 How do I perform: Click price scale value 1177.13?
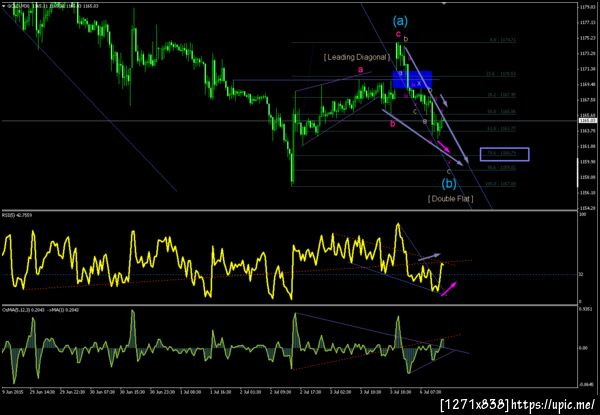click(586, 23)
